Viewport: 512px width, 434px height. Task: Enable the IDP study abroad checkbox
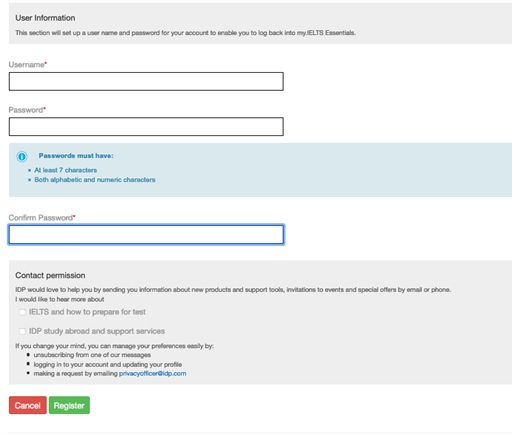pyautogui.click(x=22, y=331)
